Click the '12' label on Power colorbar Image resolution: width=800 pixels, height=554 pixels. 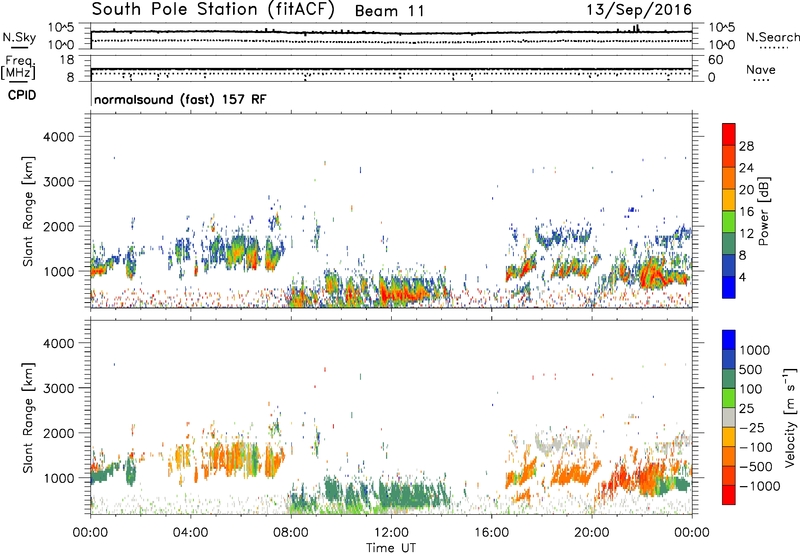(746, 234)
